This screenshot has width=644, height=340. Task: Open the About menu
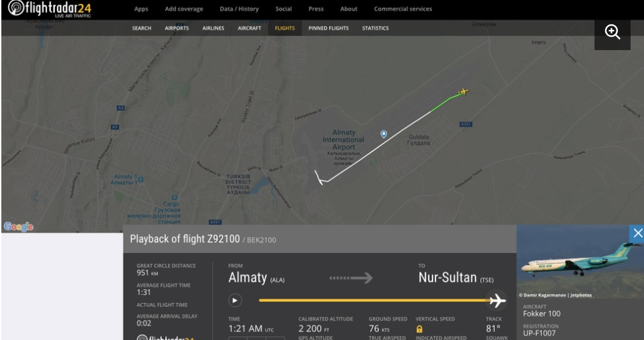click(348, 9)
